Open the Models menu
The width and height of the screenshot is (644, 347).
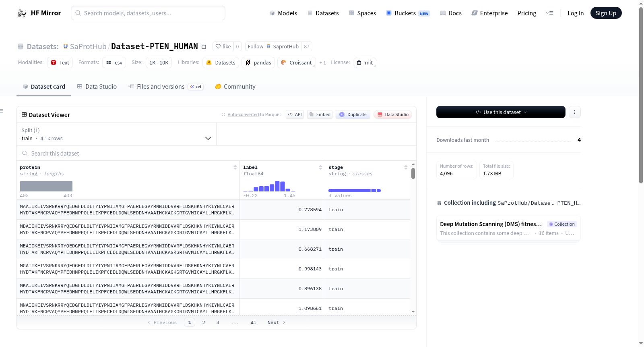(283, 13)
